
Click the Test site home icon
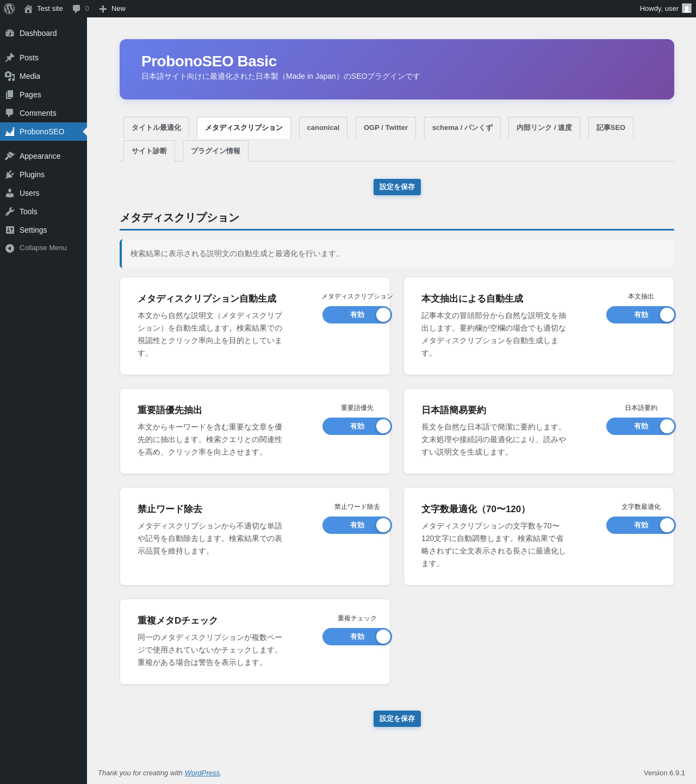tap(28, 9)
